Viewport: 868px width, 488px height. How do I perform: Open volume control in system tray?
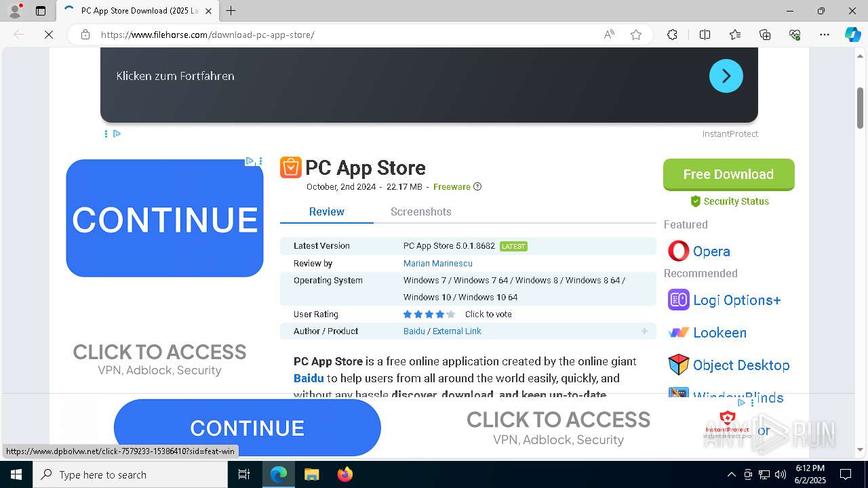[781, 474]
